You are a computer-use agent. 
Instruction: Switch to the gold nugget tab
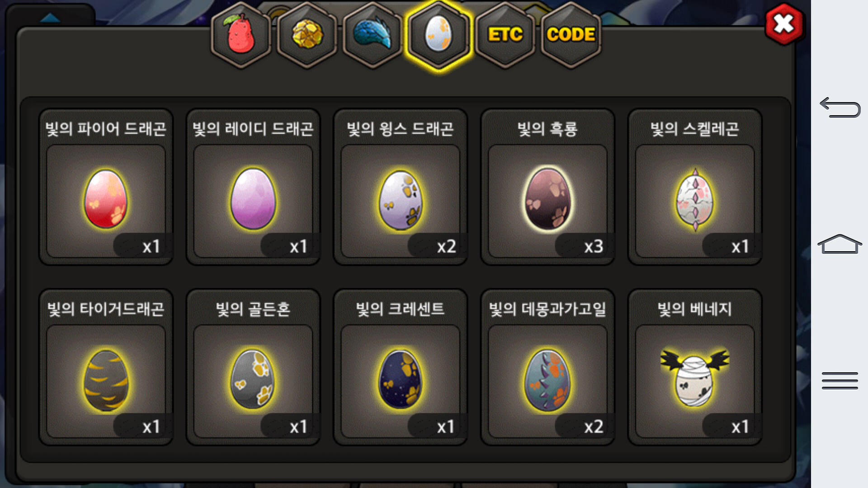307,35
